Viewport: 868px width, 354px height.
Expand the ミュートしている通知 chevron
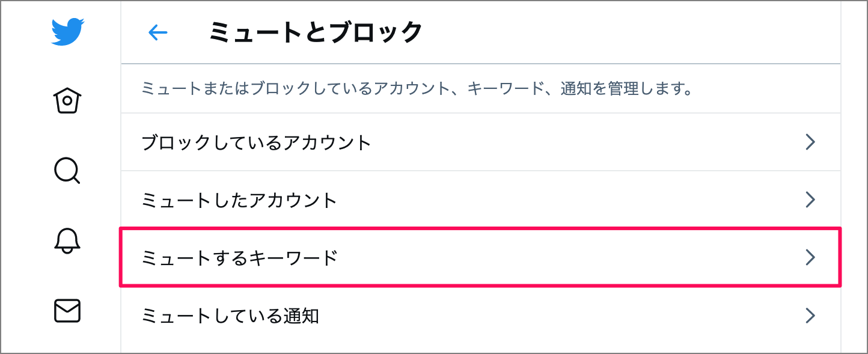pyautogui.click(x=811, y=315)
